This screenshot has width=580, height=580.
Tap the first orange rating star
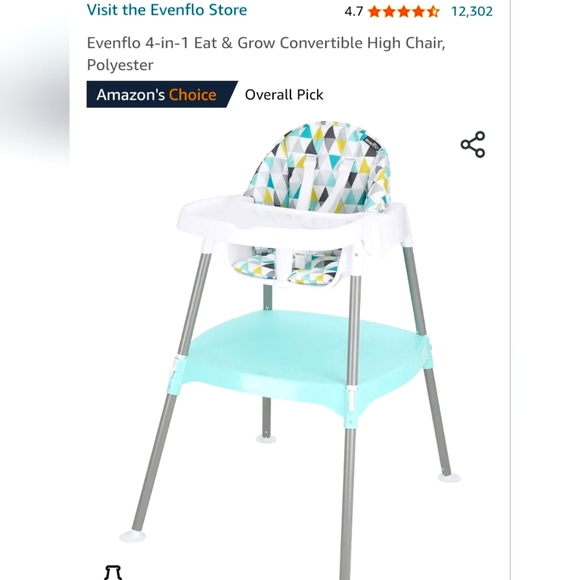[x=374, y=11]
